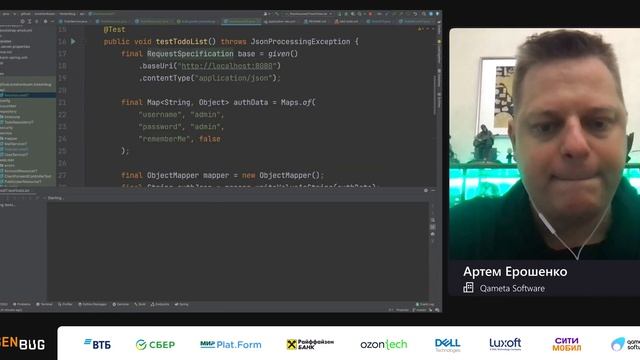Click the Luxoft sponsor logo

pos(505,344)
